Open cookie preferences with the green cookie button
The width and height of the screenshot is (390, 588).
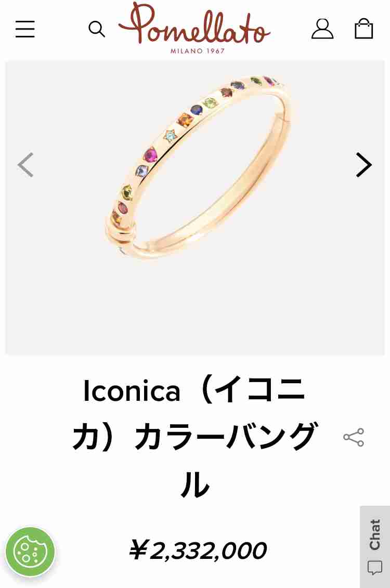30,551
